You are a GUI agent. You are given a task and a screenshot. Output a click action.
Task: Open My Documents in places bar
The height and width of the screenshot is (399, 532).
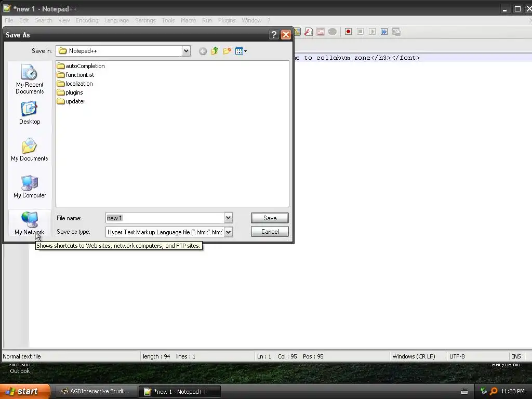click(30, 150)
